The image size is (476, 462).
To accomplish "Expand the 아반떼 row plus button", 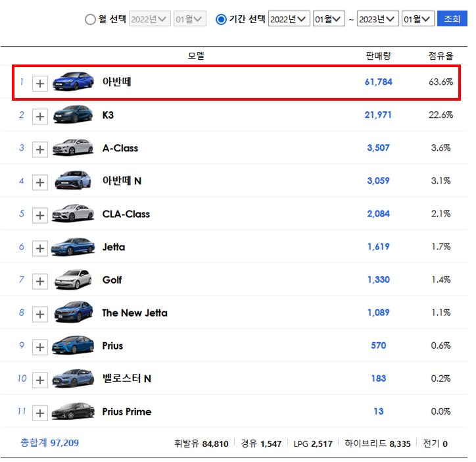I will [x=40, y=84].
